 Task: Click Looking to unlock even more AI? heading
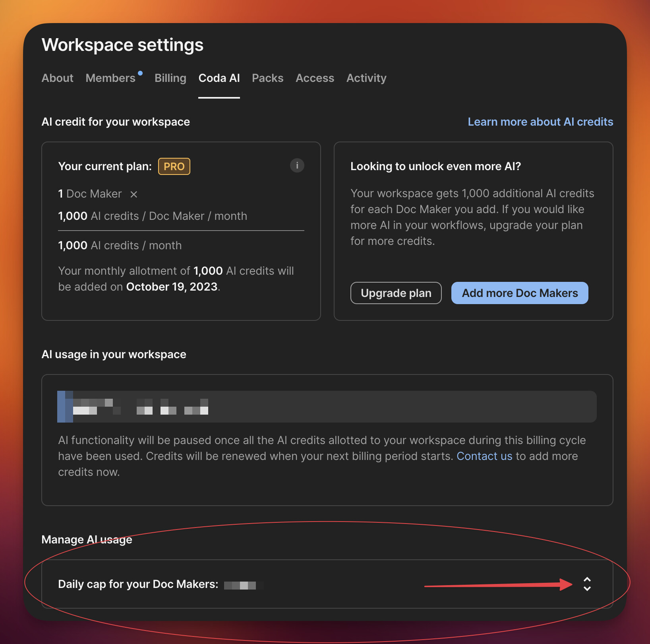(x=435, y=166)
